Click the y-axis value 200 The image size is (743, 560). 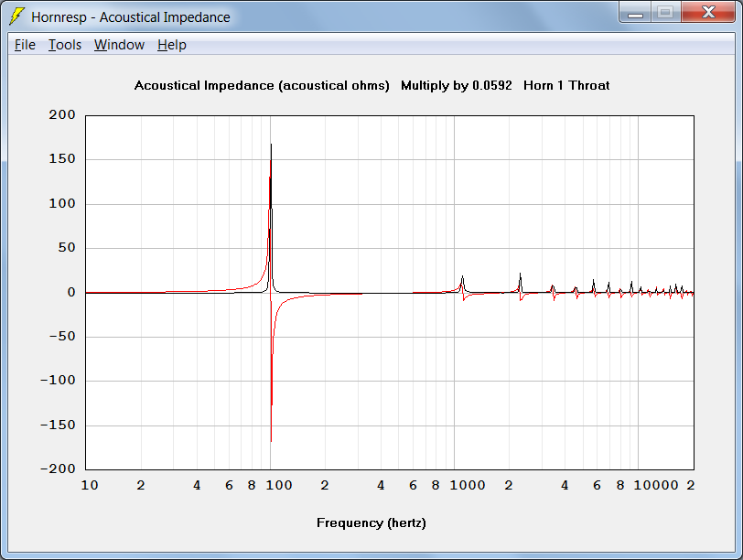[62, 114]
